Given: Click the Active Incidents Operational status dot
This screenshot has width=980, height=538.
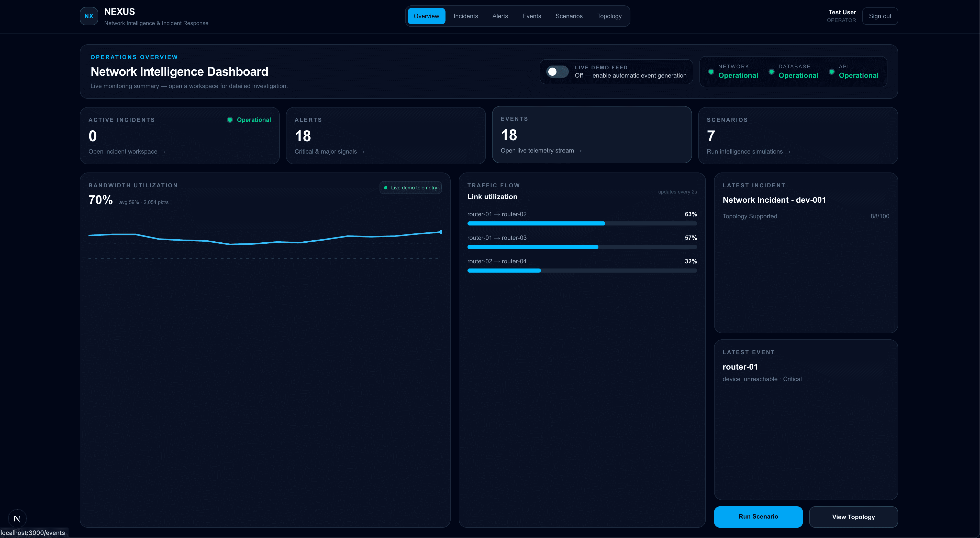Looking at the screenshot, I should coord(230,120).
